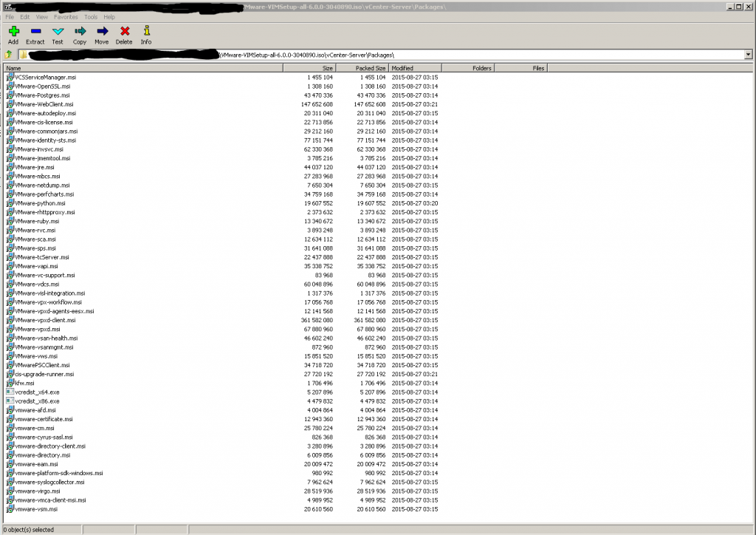Image resolution: width=756 pixels, height=535 pixels.
Task: Open the File menu
Action: pyautogui.click(x=10, y=17)
